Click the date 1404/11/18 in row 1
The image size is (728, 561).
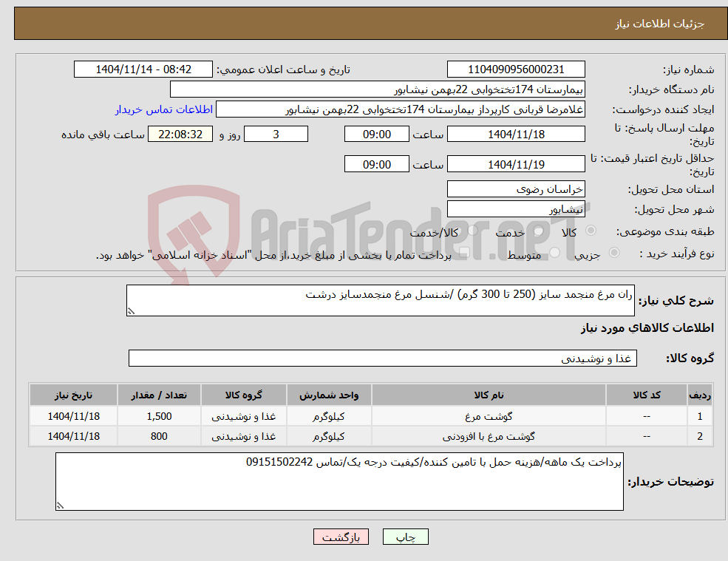73,416
